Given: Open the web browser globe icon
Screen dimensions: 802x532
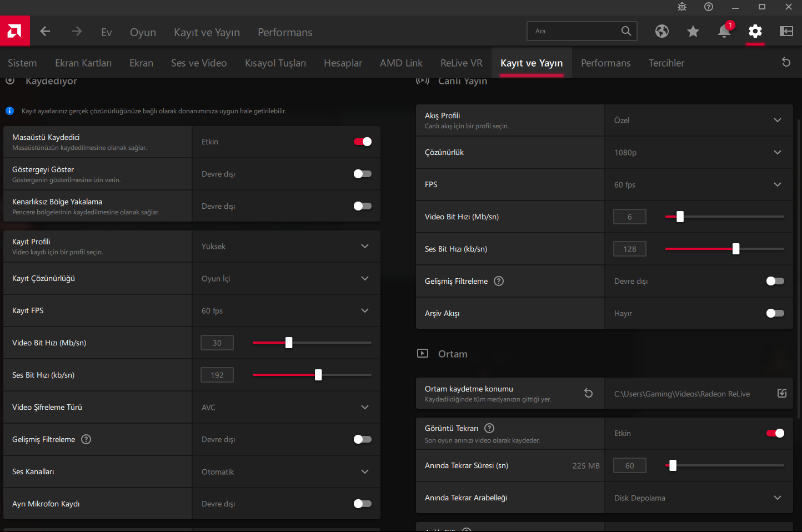Looking at the screenshot, I should pyautogui.click(x=661, y=31).
